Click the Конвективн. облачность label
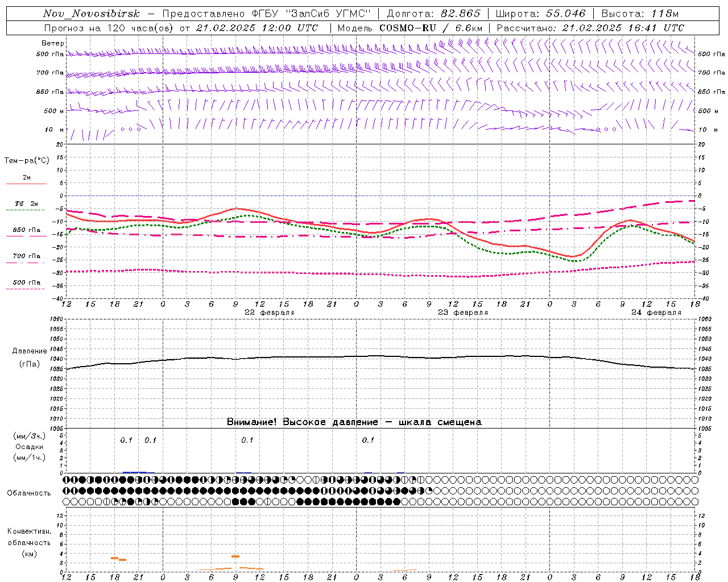Viewport: 728px width, 582px height. (x=29, y=537)
